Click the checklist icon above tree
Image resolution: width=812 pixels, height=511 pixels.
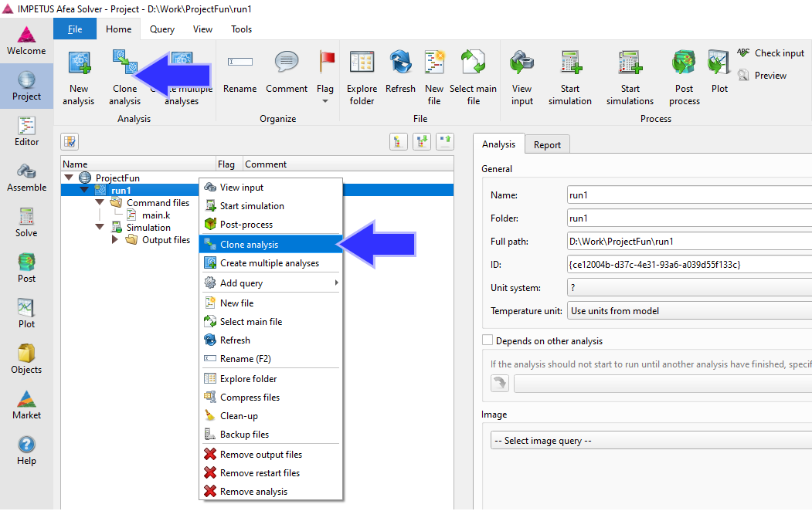pos(70,141)
